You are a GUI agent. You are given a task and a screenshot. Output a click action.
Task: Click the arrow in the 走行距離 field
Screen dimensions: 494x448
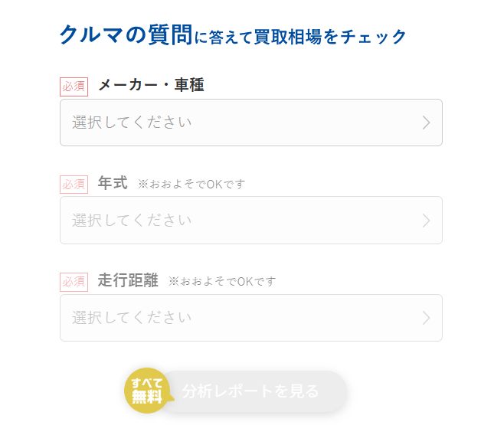point(427,318)
